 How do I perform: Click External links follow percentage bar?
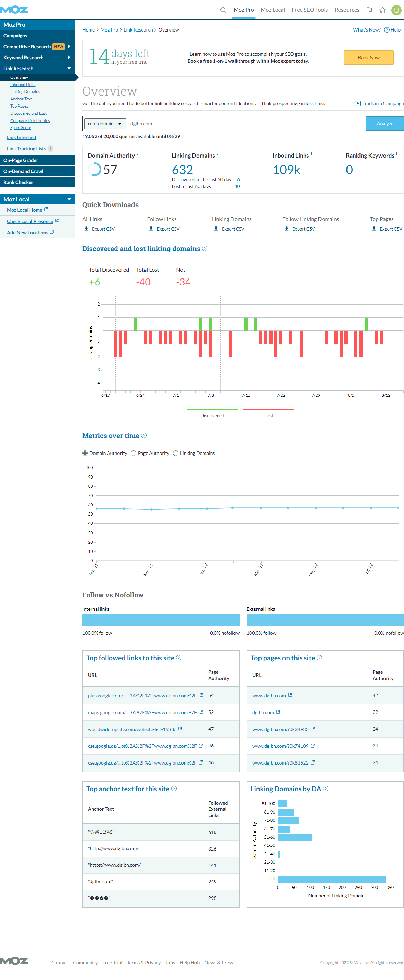tap(325, 620)
